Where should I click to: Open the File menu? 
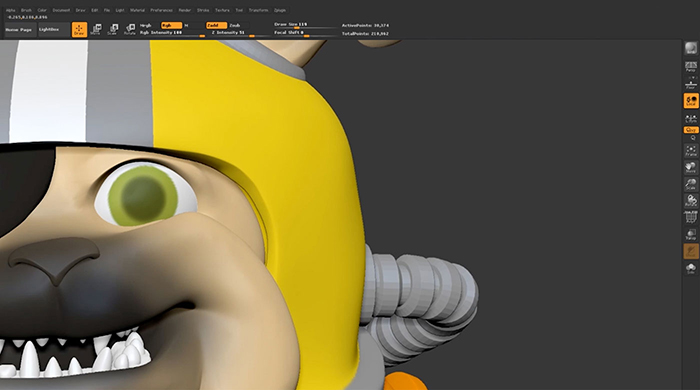click(x=107, y=10)
